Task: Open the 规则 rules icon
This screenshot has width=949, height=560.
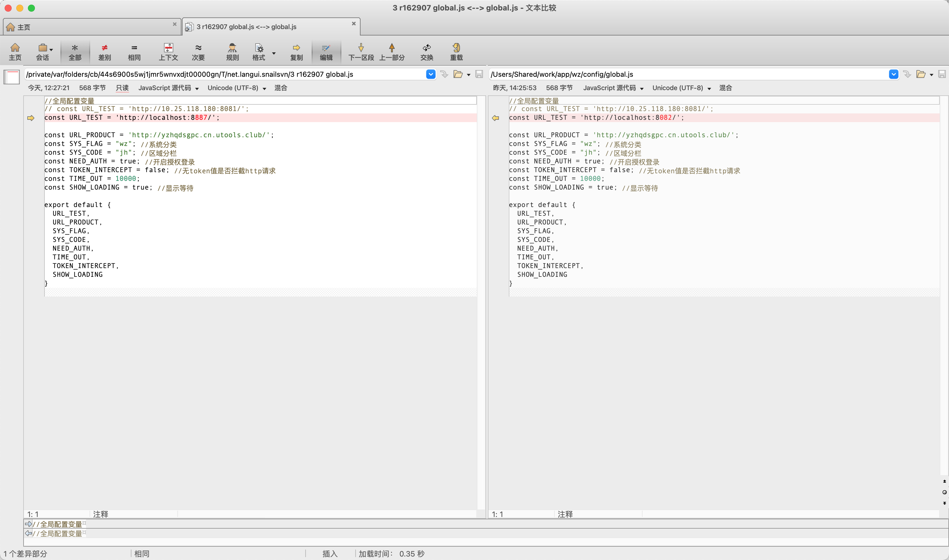Action: coord(232,48)
